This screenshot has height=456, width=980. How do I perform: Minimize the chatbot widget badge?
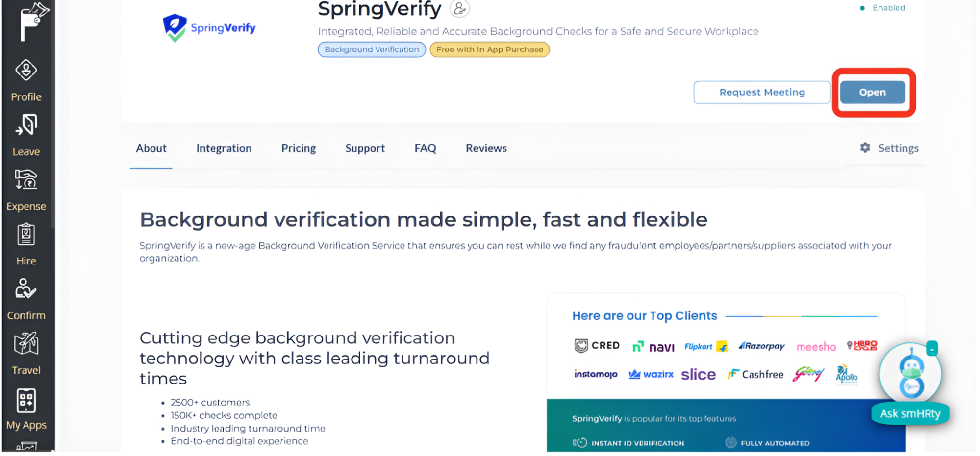(932, 348)
